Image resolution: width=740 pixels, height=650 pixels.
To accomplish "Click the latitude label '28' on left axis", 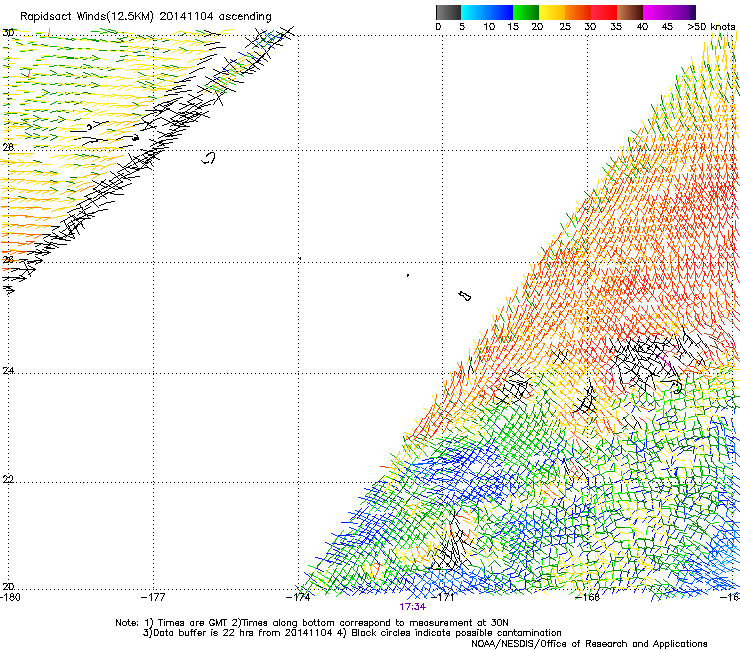I will pyautogui.click(x=8, y=147).
